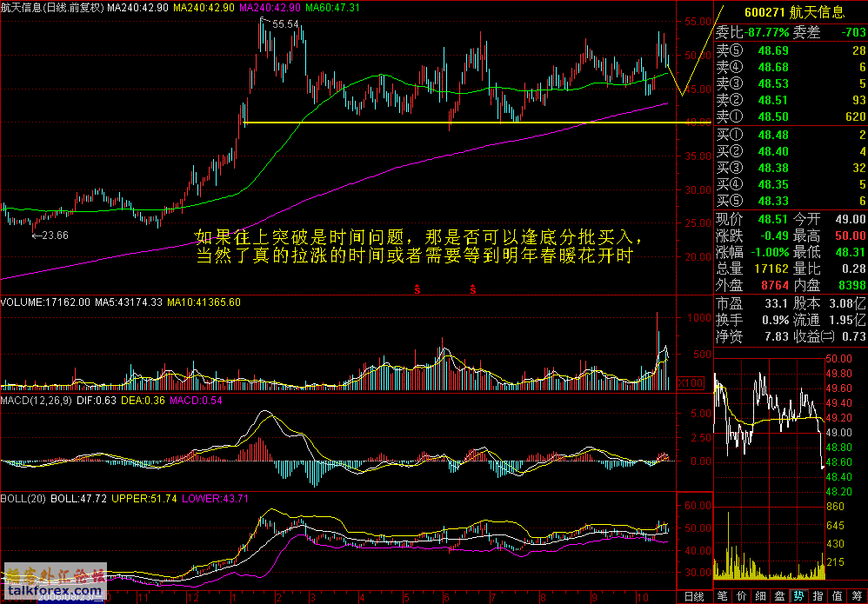Image resolution: width=868 pixels, height=604 pixels.
Task: Click the 总量 value 17162
Action: [x=773, y=269]
